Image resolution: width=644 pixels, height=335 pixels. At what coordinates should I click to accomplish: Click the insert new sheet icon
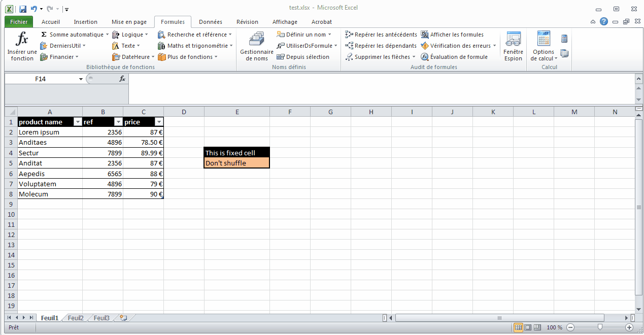pos(122,318)
